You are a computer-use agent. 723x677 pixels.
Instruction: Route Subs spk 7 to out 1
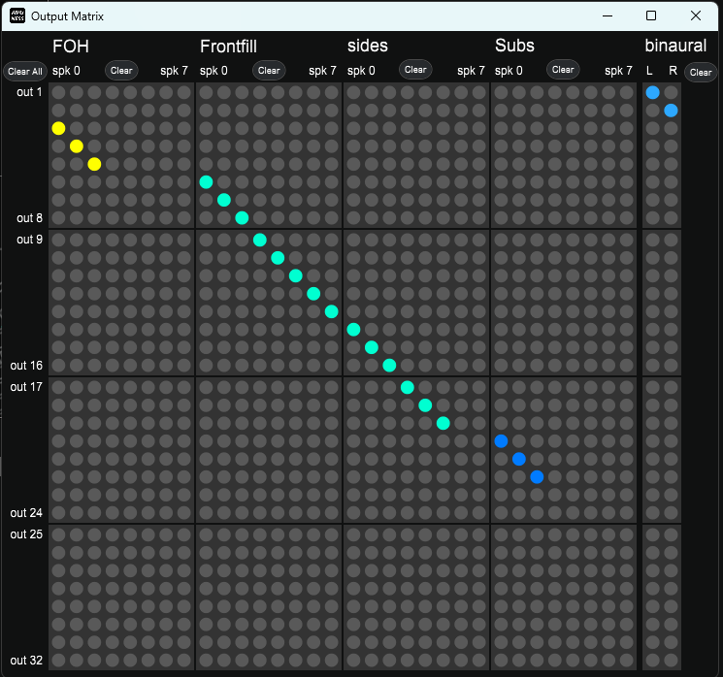[x=627, y=93]
